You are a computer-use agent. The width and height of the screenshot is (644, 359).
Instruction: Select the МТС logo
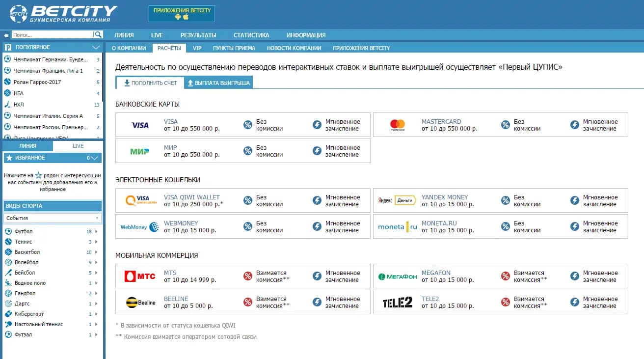tap(140, 276)
